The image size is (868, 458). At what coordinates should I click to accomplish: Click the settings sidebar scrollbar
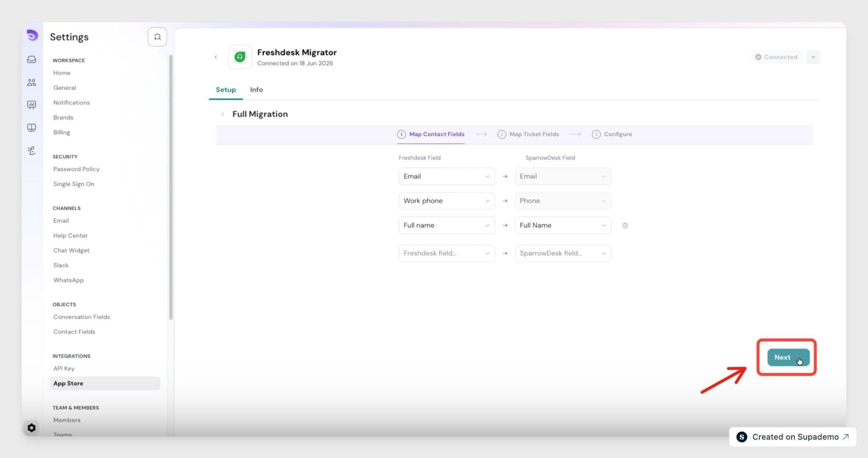coord(171,187)
